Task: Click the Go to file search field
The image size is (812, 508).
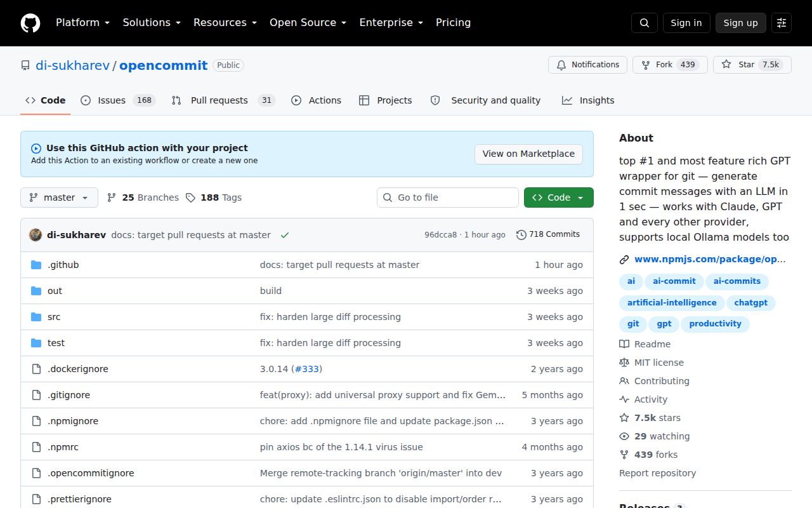Action: tap(448, 197)
